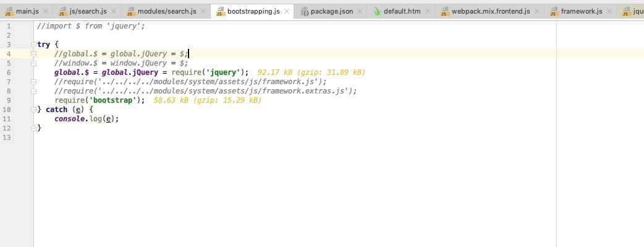Click the 'try' keyword on line 3
This screenshot has width=644, height=247.
tap(43, 45)
